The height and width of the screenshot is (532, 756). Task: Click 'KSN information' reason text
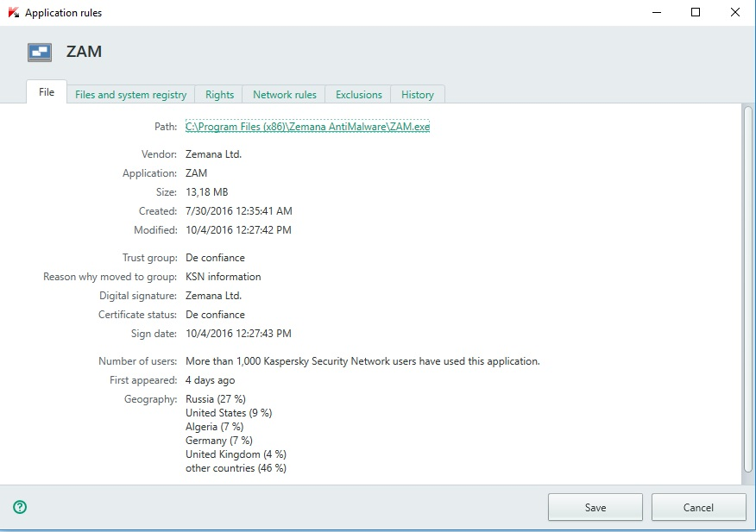point(224,277)
